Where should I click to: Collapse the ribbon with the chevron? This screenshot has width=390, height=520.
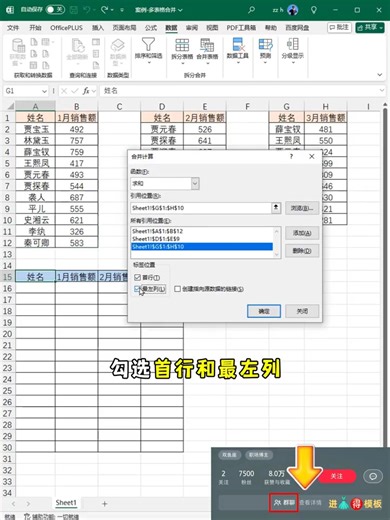[x=379, y=75]
